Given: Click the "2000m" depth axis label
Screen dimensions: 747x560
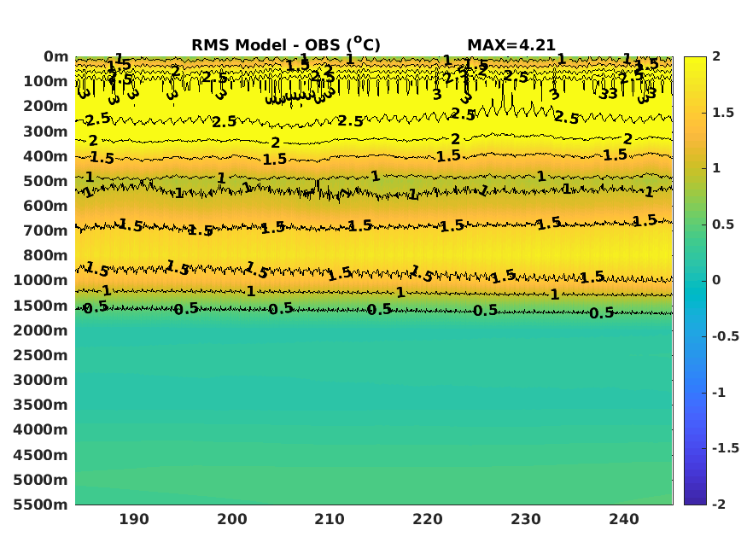Looking at the screenshot, I should click(41, 330).
